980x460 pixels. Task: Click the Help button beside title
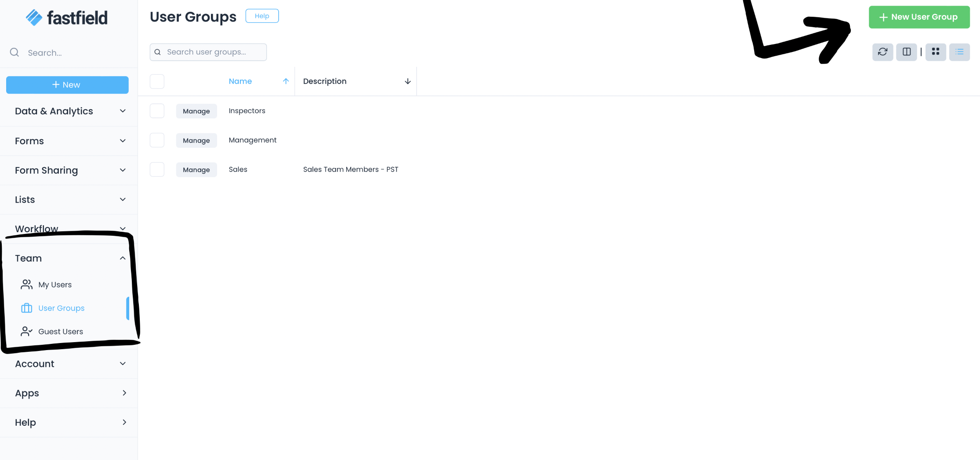262,16
